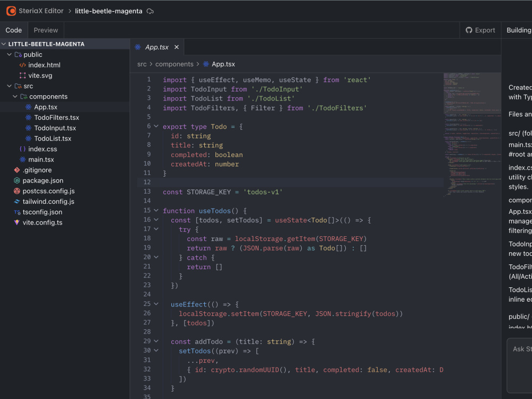
Task: Click the src breadcrumb segment
Action: point(142,64)
